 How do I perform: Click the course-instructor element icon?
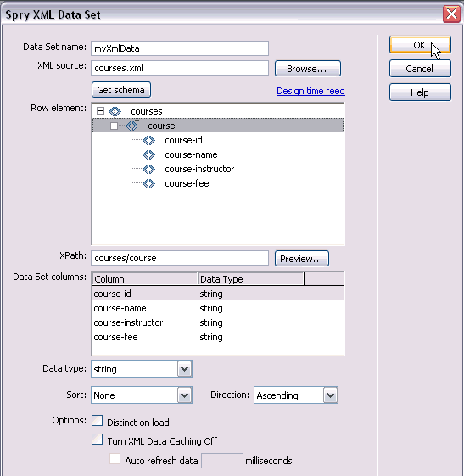pyautogui.click(x=148, y=169)
